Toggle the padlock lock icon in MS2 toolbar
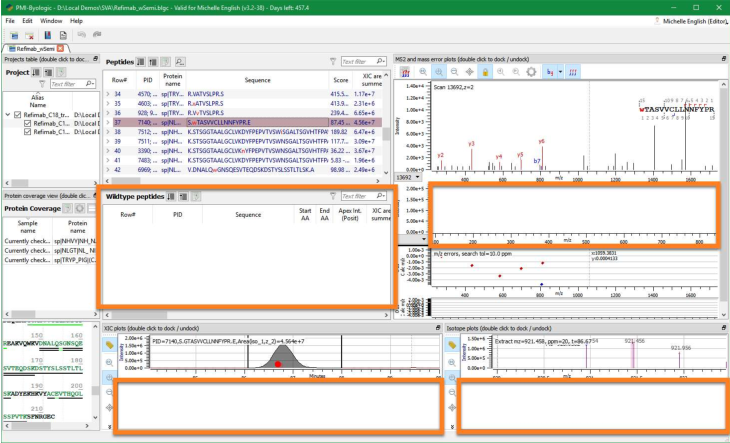Viewport: 730px width, 443px height. pyautogui.click(x=485, y=72)
